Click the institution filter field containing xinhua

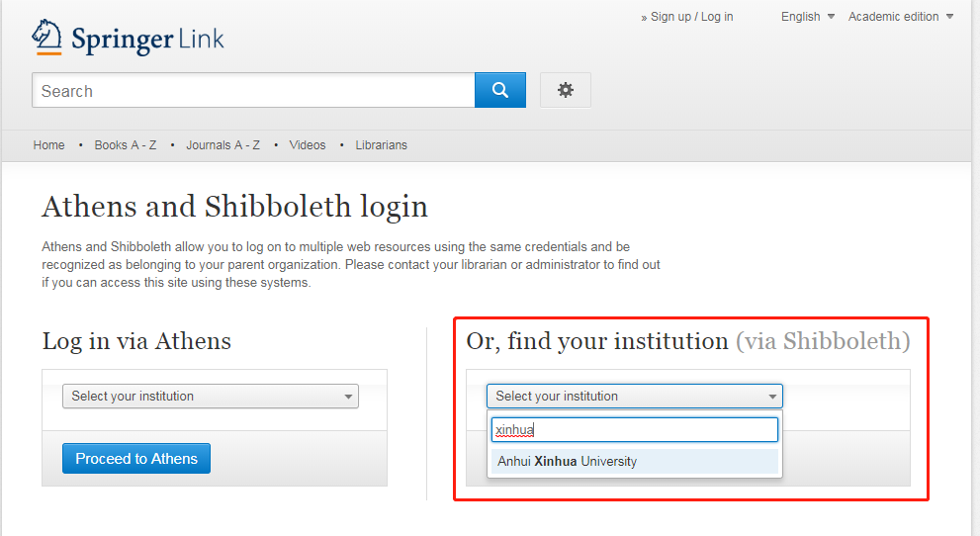pos(635,430)
